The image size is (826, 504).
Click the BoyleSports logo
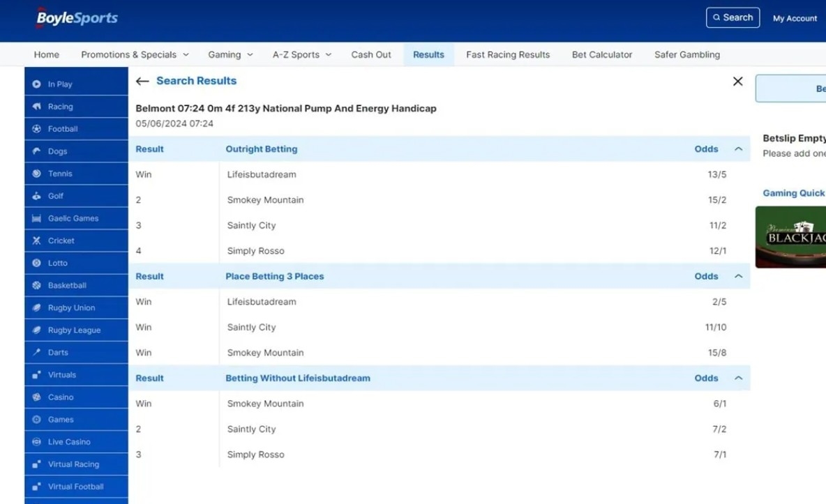tap(77, 19)
